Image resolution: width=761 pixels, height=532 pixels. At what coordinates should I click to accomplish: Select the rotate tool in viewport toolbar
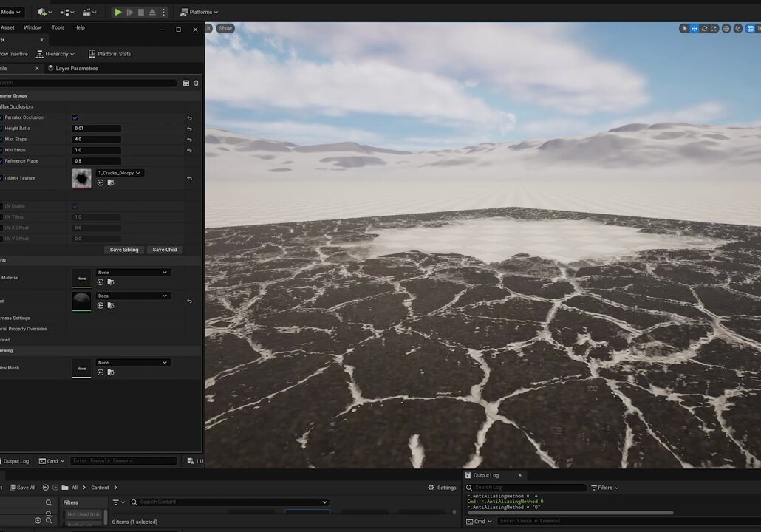704,29
